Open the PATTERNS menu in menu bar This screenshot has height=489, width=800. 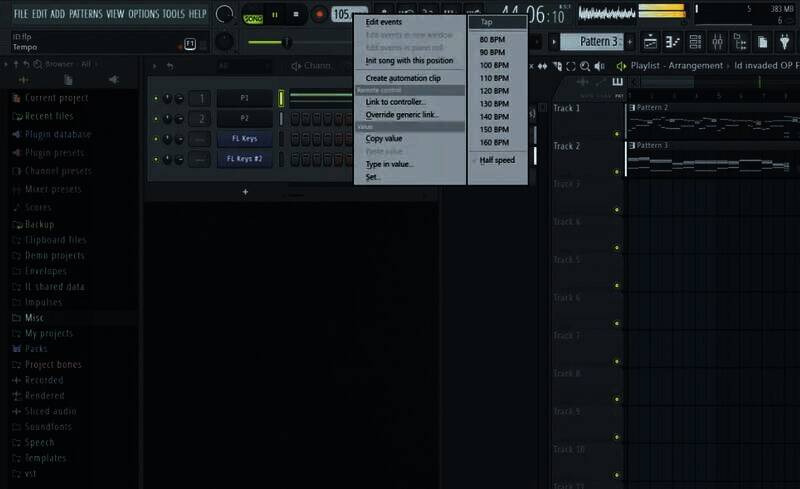(x=85, y=14)
